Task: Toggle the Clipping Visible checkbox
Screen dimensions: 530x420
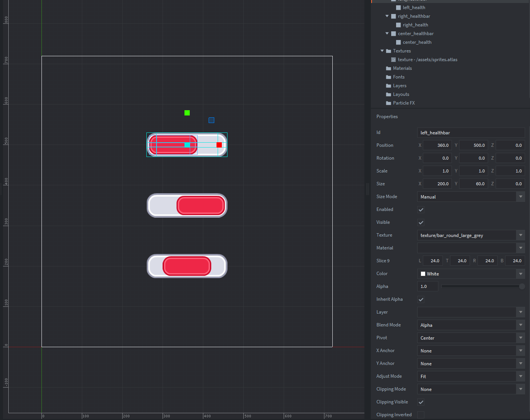Action: click(421, 402)
